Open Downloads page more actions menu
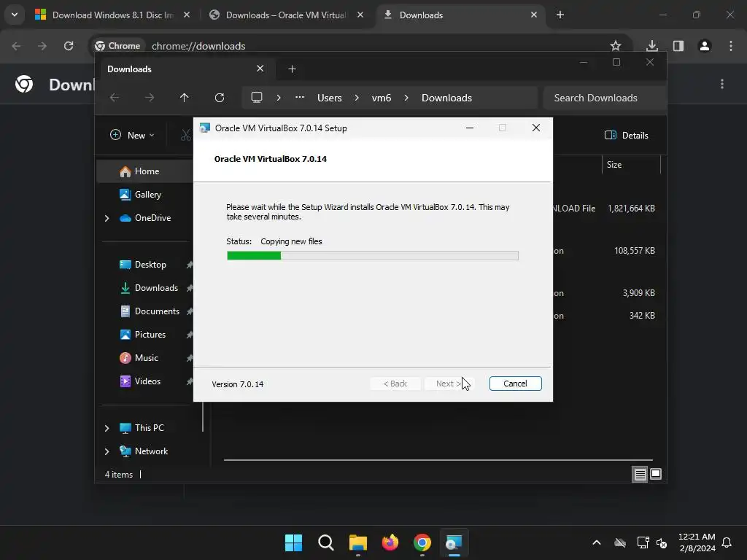 [x=722, y=84]
